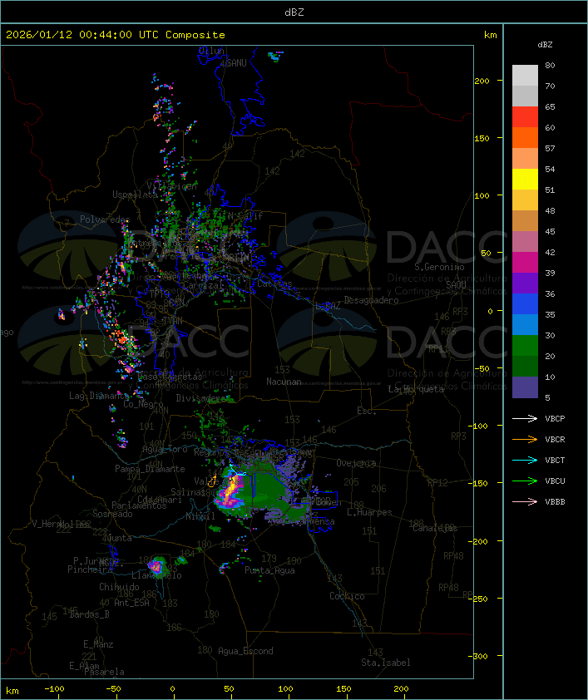Click the white VBCP arrow icon in legend
The image size is (588, 700).
coord(525,419)
